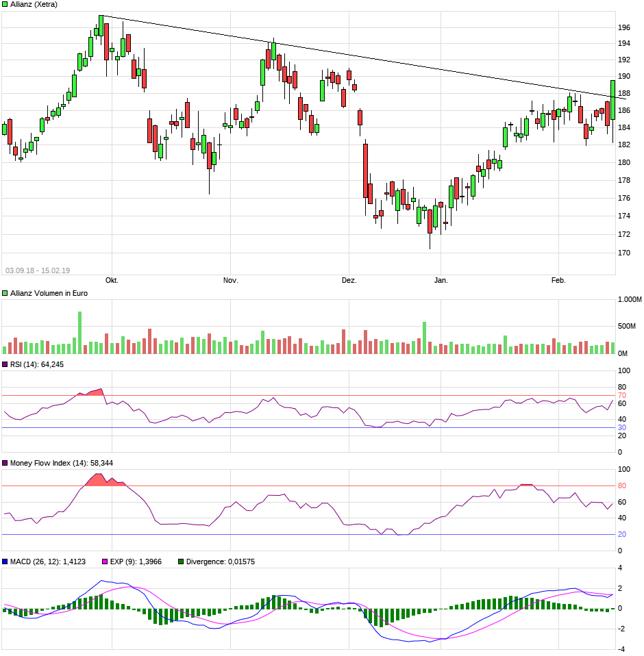Click the red overbought shading above RSI 70
The width and height of the screenshot is (644, 656).
coord(92,394)
